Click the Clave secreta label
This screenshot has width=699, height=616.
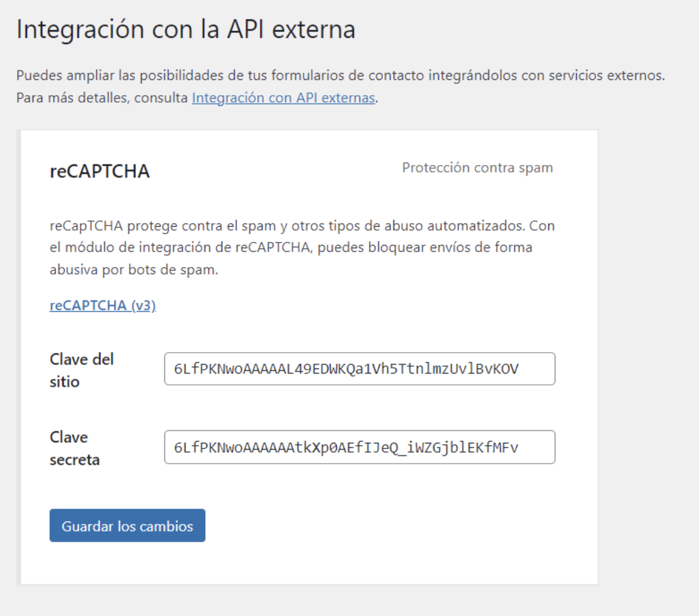pos(75,448)
